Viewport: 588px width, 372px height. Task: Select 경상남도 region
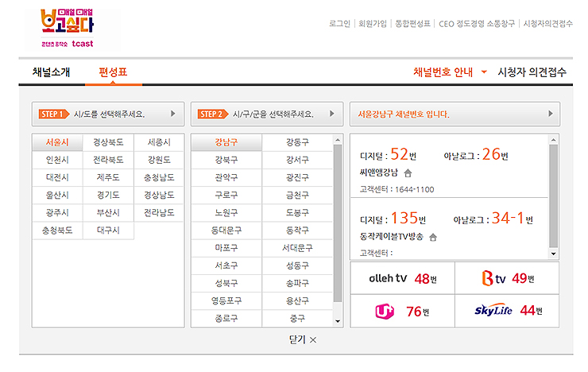pyautogui.click(x=159, y=196)
